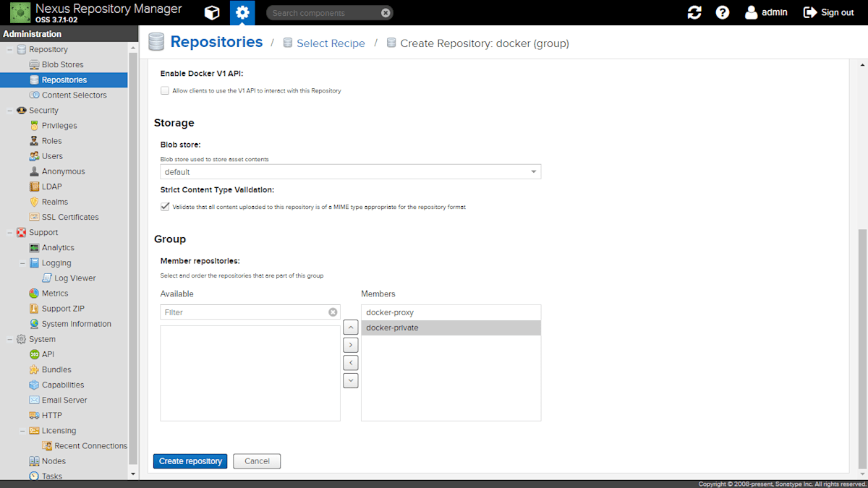The image size is (868, 488).
Task: Click Sign out
Action: (x=829, y=12)
